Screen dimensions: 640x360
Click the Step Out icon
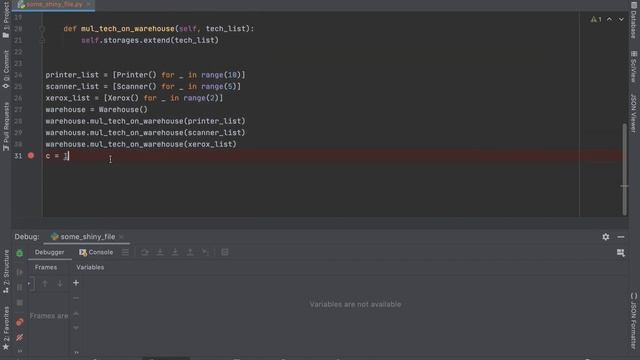190,252
